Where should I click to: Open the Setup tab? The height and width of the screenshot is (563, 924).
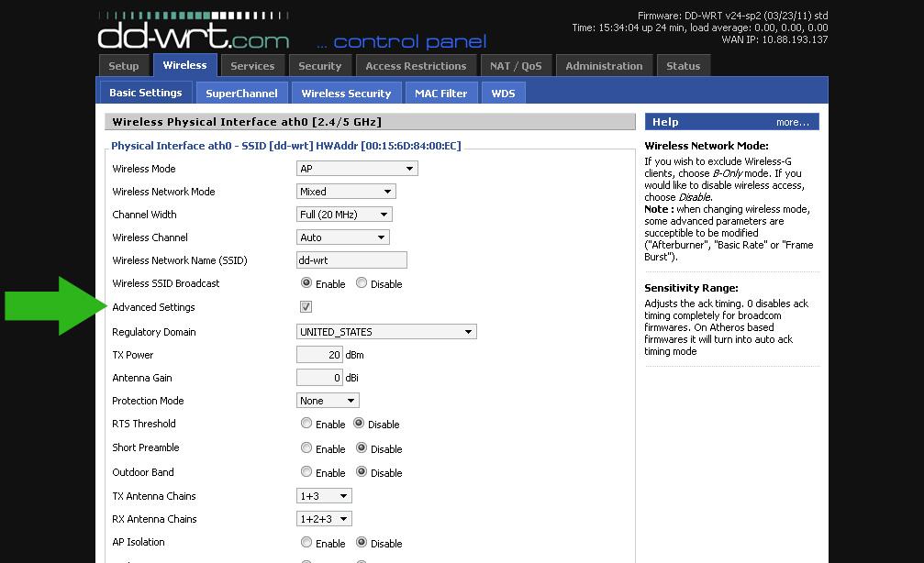(124, 66)
